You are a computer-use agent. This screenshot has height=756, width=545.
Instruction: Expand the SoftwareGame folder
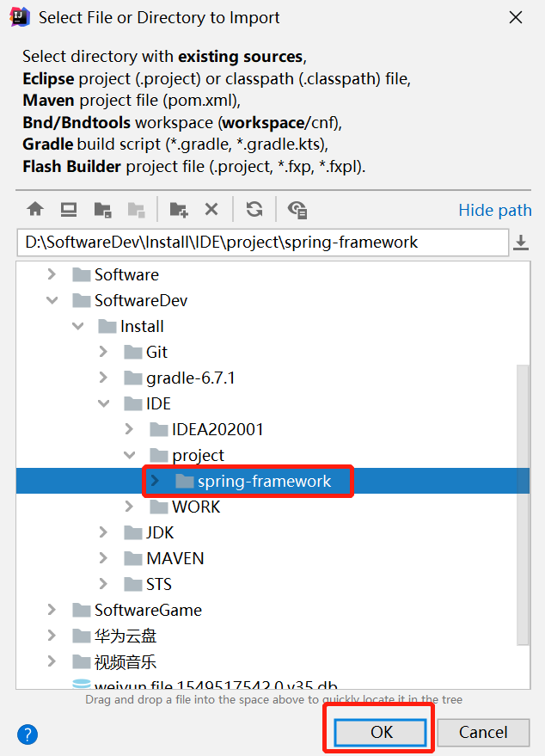[52, 610]
